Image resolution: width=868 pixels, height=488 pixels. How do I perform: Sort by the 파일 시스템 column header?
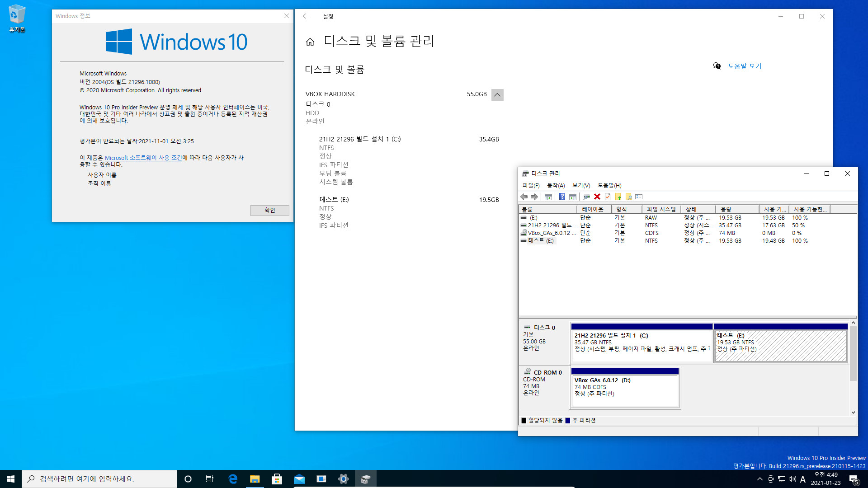click(661, 209)
